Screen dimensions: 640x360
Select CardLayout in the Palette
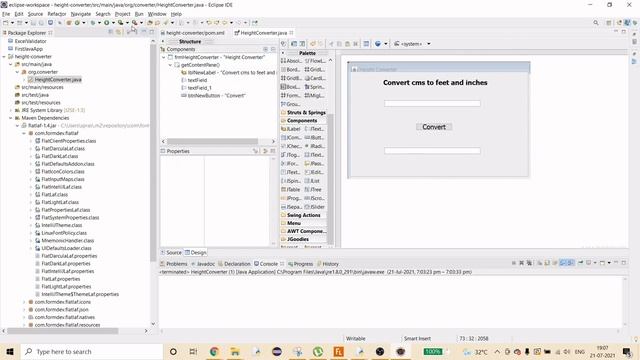[315, 78]
